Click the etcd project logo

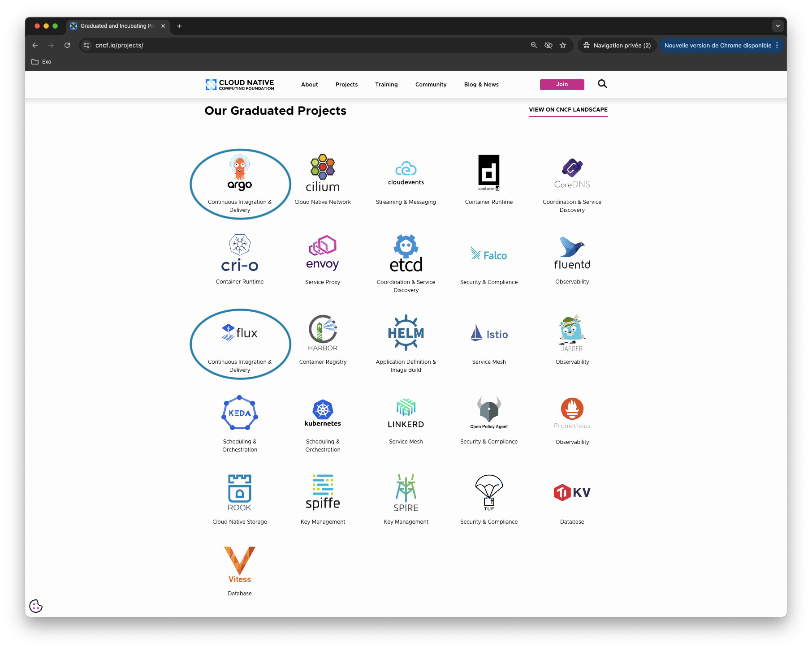point(406,254)
